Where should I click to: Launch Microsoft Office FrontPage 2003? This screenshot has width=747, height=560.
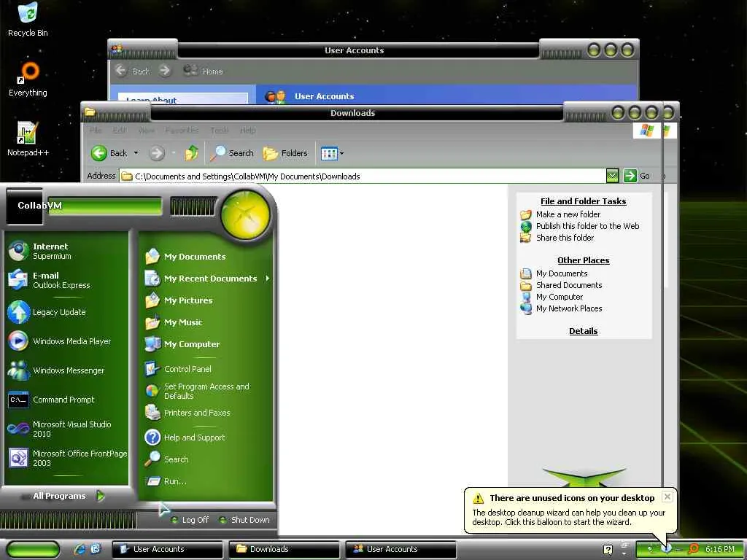pyautogui.click(x=66, y=458)
